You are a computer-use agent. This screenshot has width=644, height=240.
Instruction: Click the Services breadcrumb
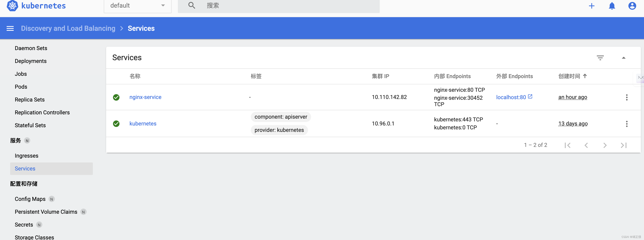(141, 28)
